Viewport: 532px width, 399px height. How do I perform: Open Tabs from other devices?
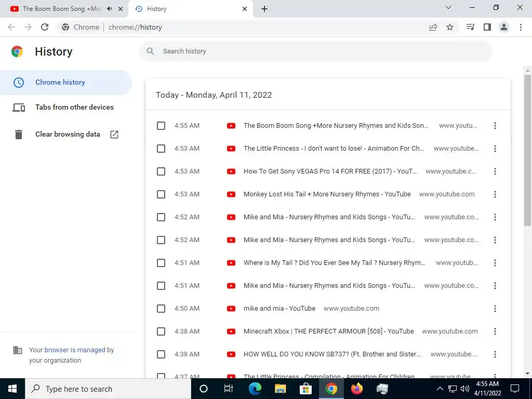point(66,107)
